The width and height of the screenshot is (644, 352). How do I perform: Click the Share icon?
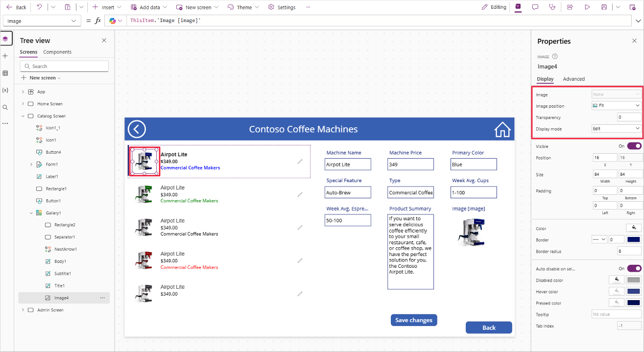[x=570, y=7]
